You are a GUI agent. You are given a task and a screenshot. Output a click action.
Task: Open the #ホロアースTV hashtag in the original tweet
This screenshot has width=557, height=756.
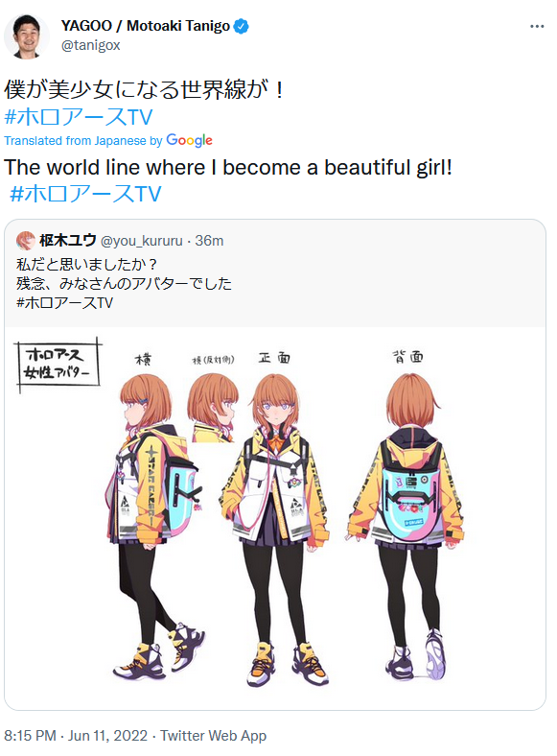click(78, 117)
